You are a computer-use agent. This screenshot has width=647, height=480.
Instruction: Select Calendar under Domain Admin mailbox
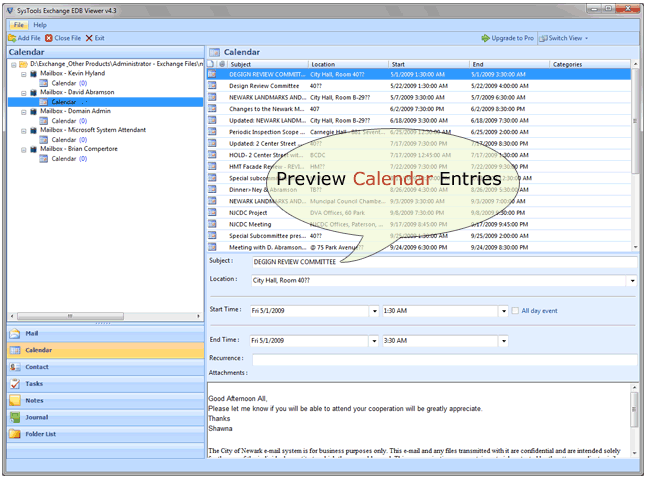tap(64, 121)
